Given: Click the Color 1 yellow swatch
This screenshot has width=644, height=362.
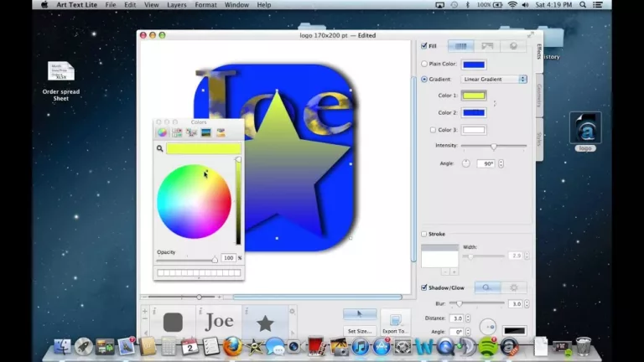Looking at the screenshot, I should (474, 96).
